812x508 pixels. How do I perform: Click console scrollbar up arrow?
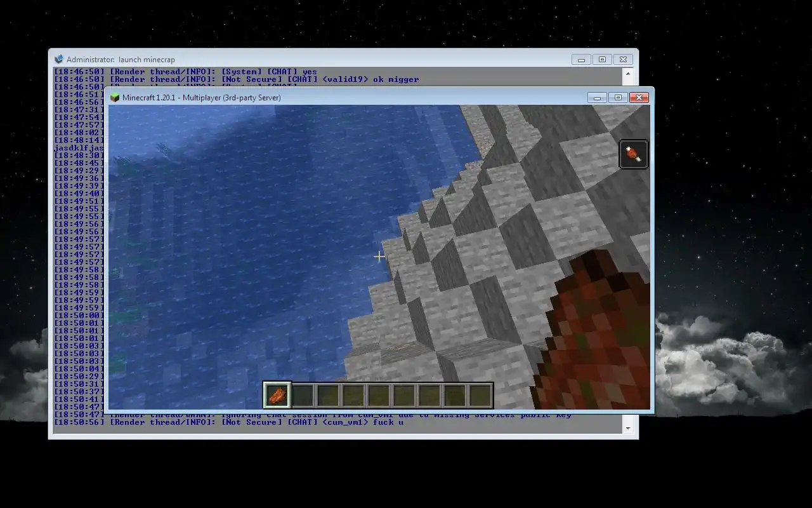(x=628, y=74)
